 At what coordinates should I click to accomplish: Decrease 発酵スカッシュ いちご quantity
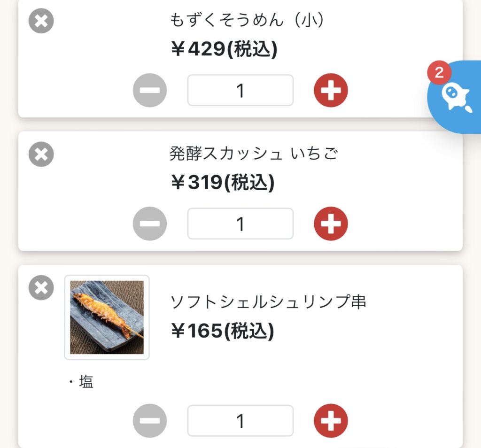pos(150,224)
